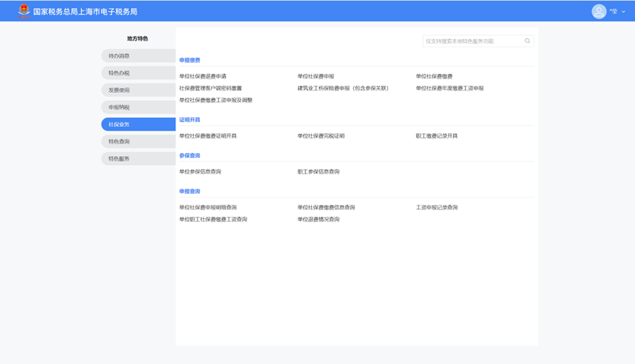Image resolution: width=635 pixels, height=364 pixels.
Task: Click the 单位社保费缴费 link
Action: [434, 77]
